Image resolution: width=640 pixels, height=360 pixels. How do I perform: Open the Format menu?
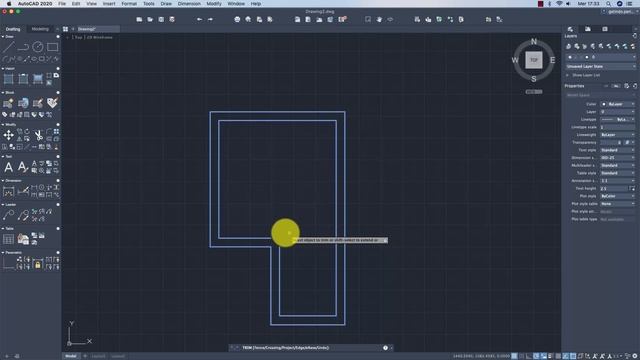129,4
